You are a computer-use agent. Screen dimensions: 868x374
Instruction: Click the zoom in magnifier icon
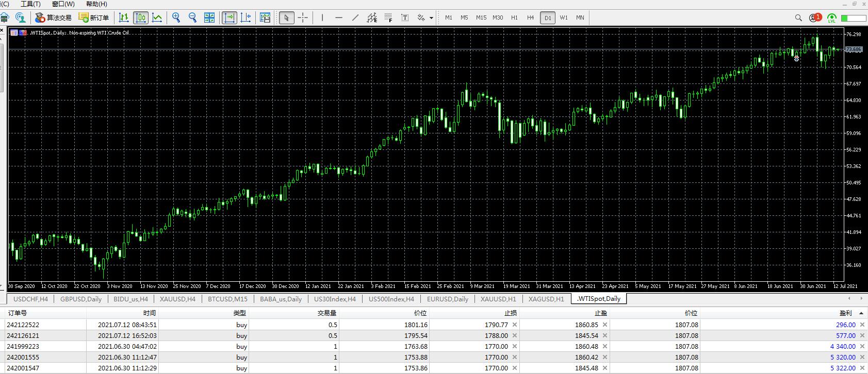coord(176,18)
